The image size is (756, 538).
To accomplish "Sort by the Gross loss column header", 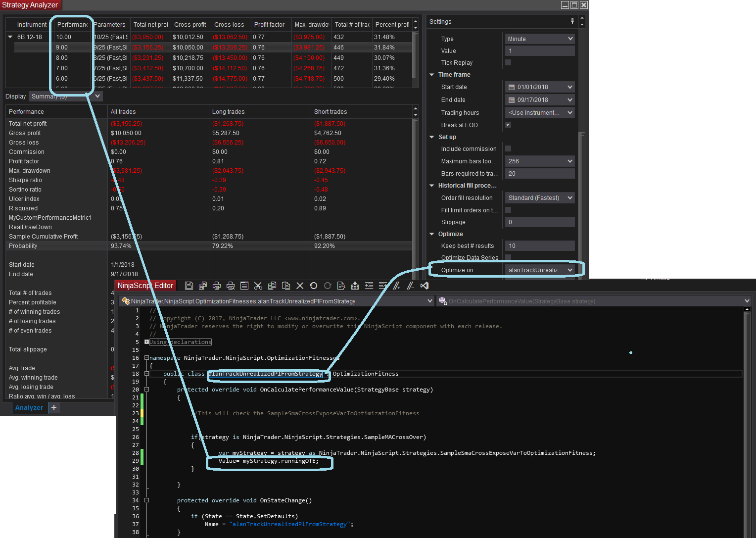I will (231, 25).
